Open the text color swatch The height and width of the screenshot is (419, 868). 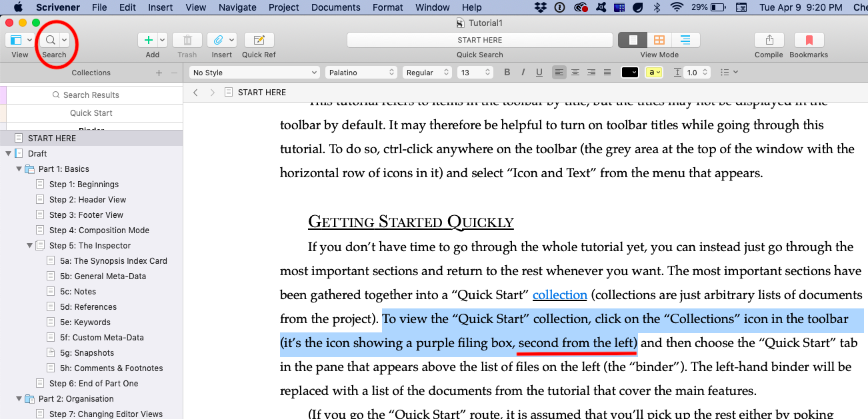629,72
